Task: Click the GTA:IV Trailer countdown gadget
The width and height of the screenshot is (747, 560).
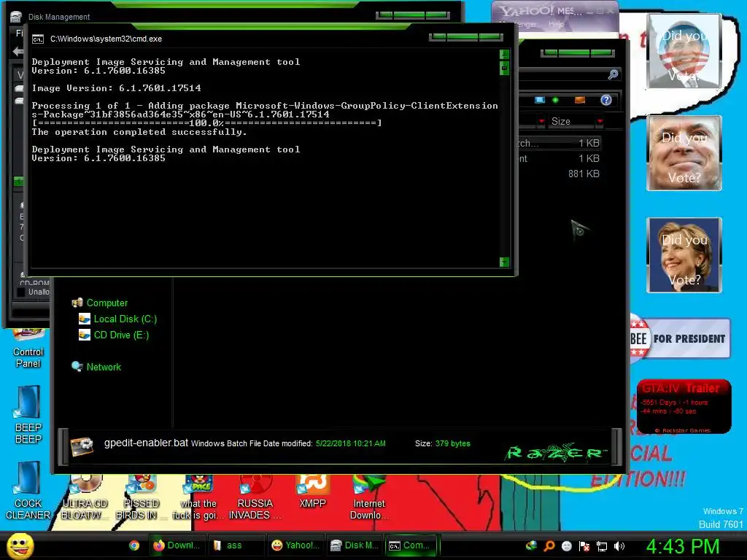Action: (684, 406)
